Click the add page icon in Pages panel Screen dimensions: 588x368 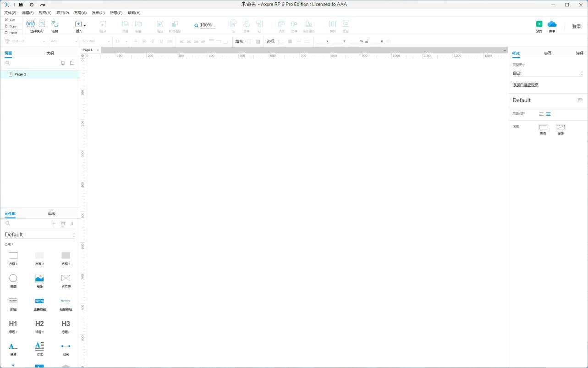pos(63,63)
